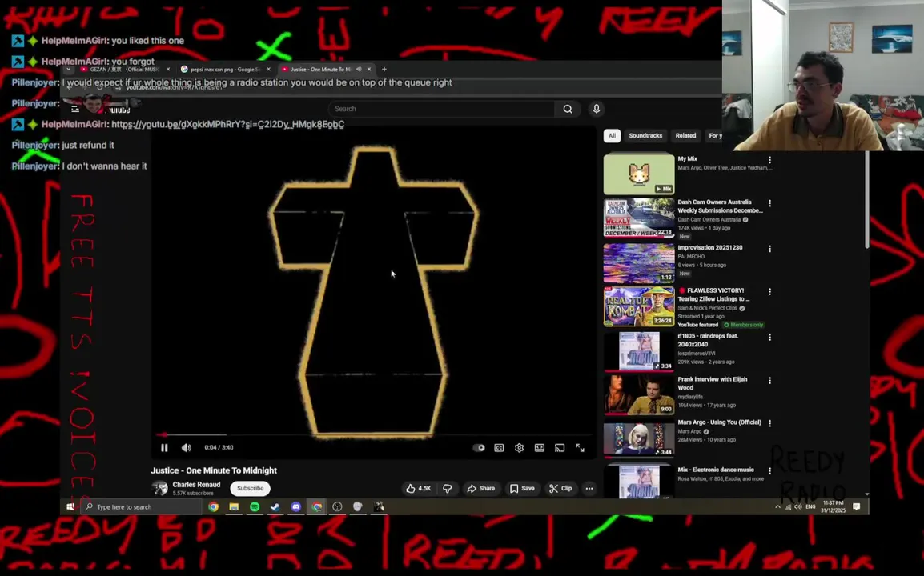This screenshot has height=576, width=924.
Task: Open the youtu.be link in chat
Action: tap(227, 124)
